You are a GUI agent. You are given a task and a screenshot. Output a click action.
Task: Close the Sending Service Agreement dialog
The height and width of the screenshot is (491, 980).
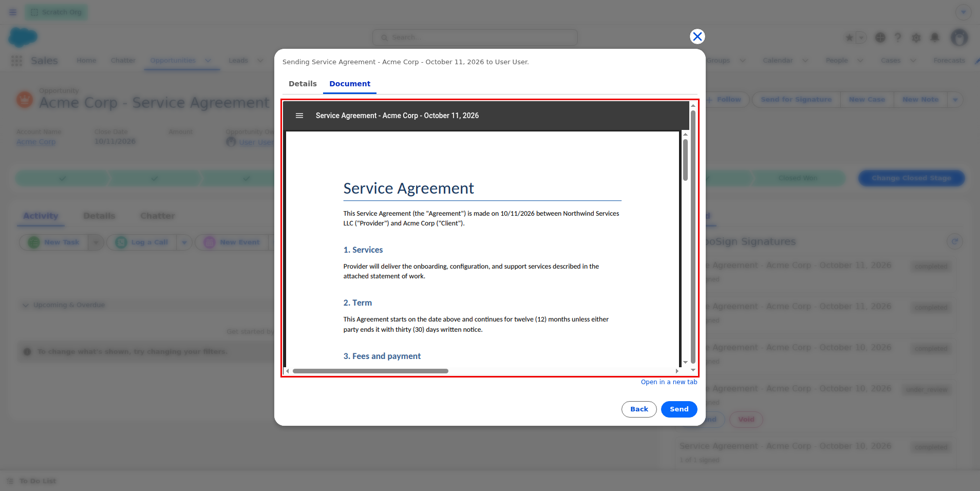(x=697, y=36)
